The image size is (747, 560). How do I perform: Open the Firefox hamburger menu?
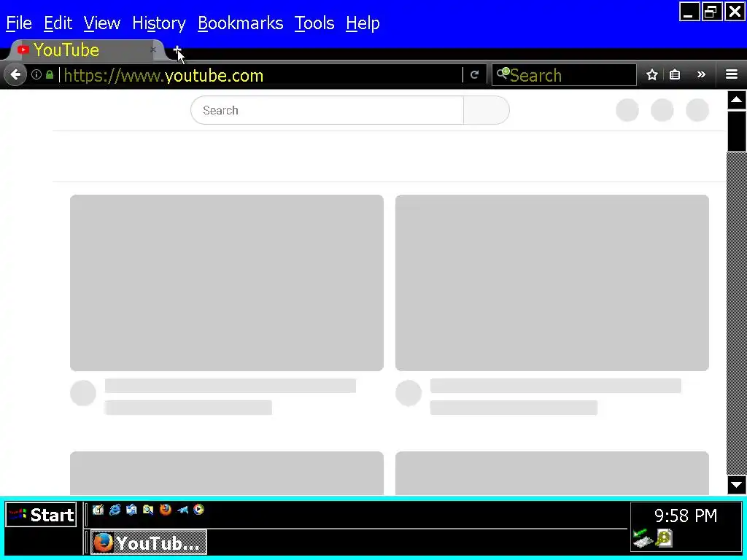[x=732, y=75]
